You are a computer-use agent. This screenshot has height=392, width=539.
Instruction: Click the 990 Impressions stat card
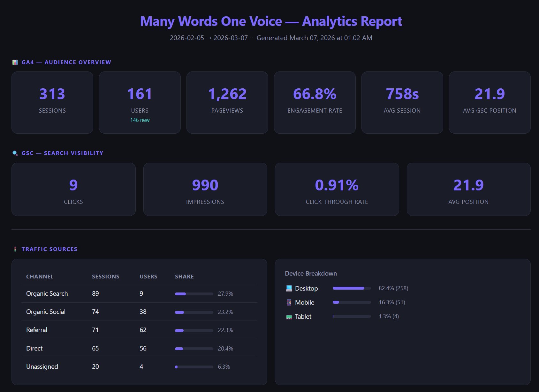pos(205,189)
